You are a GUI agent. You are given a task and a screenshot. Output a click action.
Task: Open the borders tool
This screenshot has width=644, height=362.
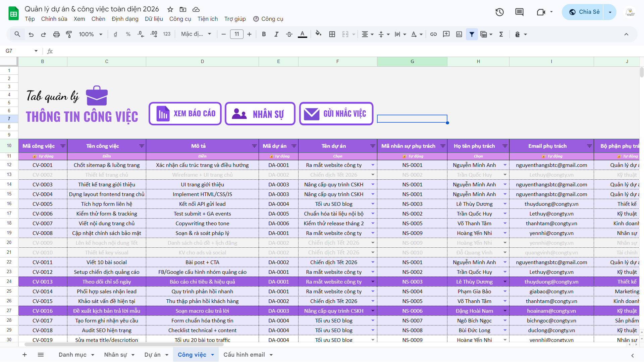coord(332,34)
